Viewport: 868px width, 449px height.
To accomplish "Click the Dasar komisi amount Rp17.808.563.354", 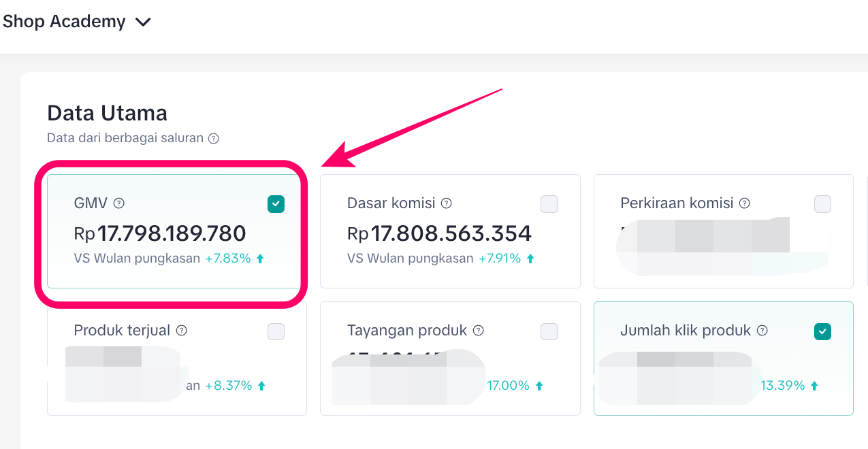I will [439, 233].
